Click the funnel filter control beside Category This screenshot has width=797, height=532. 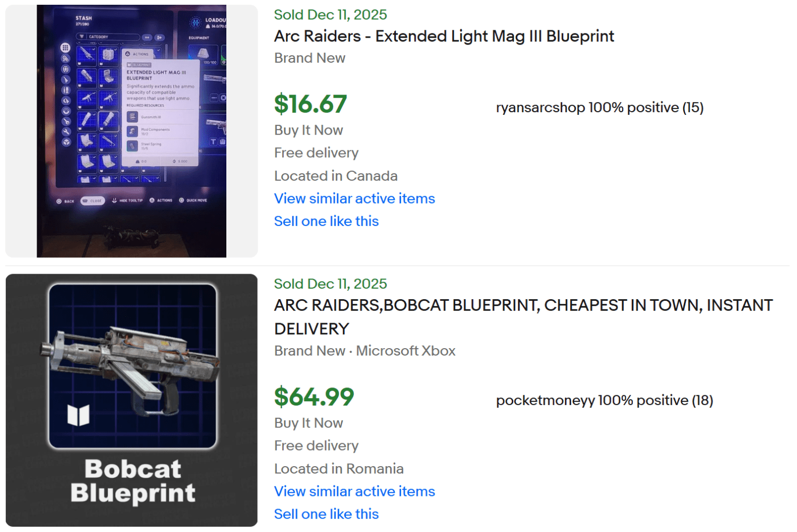82,37
